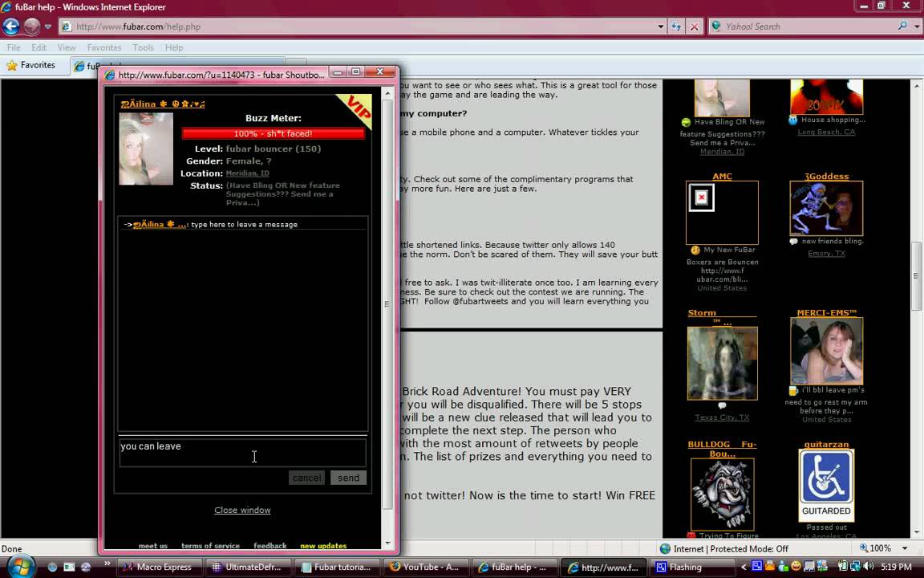Screen dimensions: 924x578
Task: Click the red stop loading icon
Action: [x=695, y=26]
